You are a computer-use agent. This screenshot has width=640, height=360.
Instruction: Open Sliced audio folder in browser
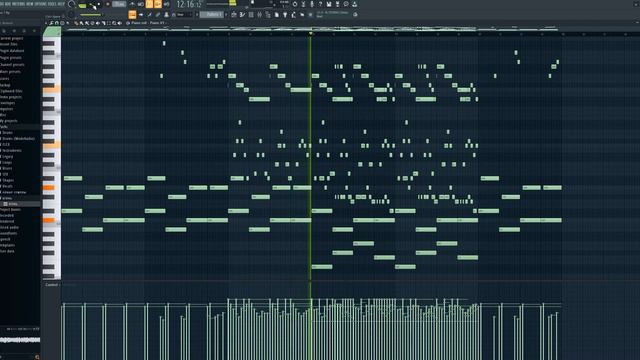[9, 227]
